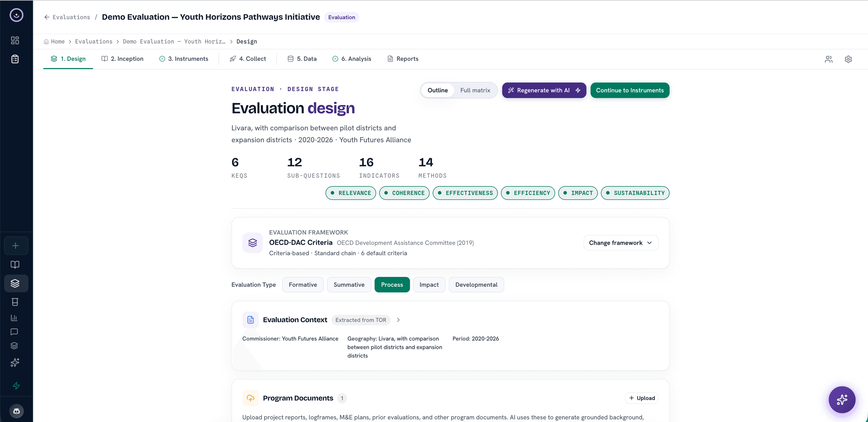
Task: Toggle the EFFECTIVENESS criterion chip
Action: (x=465, y=193)
